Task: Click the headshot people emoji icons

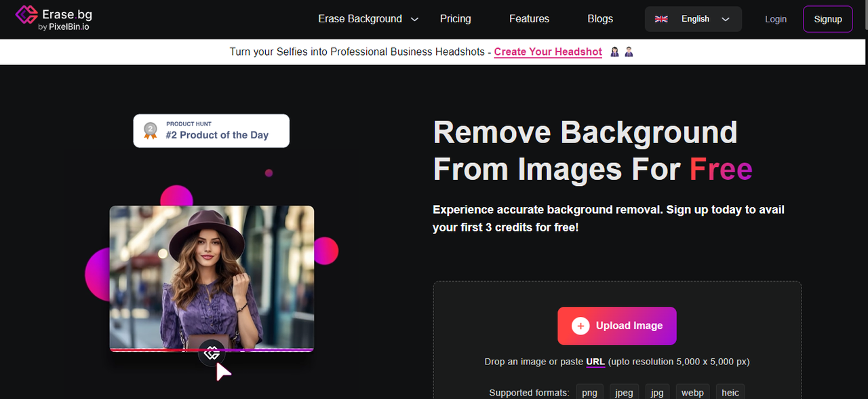Action: click(621, 52)
